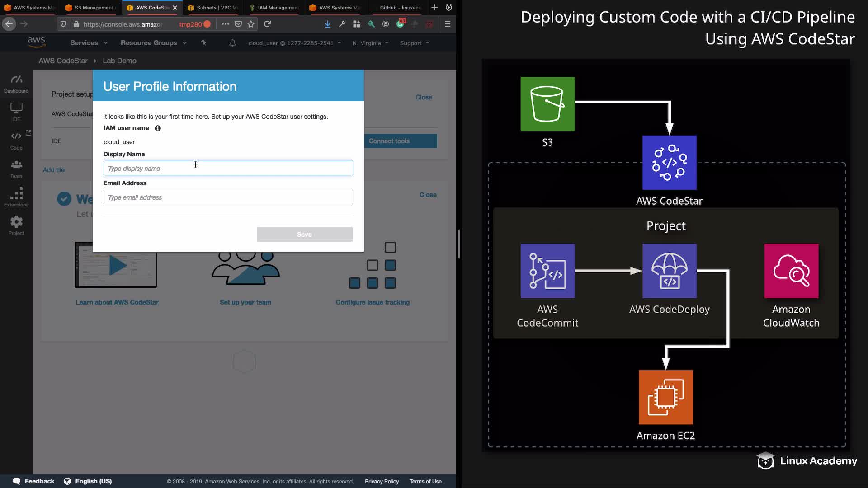Click the grayed-out Save button
This screenshot has height=488, width=868.
(x=304, y=235)
